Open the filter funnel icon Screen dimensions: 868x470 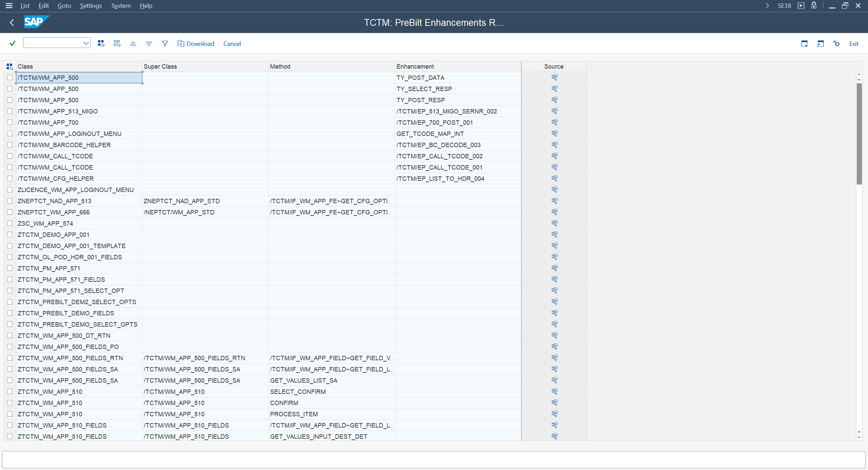tap(165, 43)
